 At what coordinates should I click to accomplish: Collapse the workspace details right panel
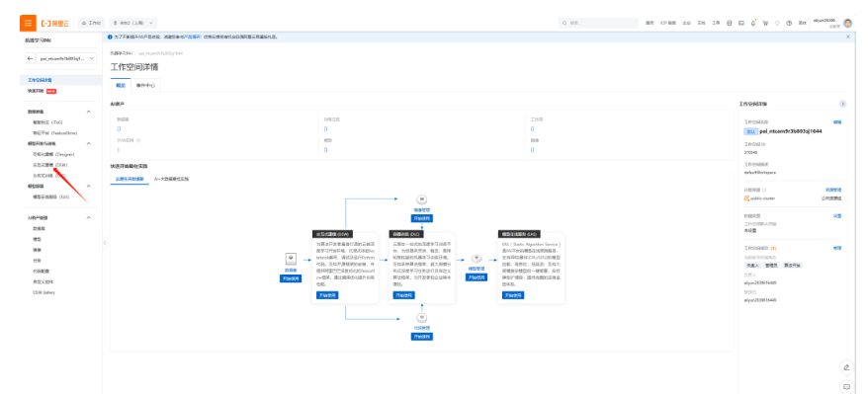point(842,104)
